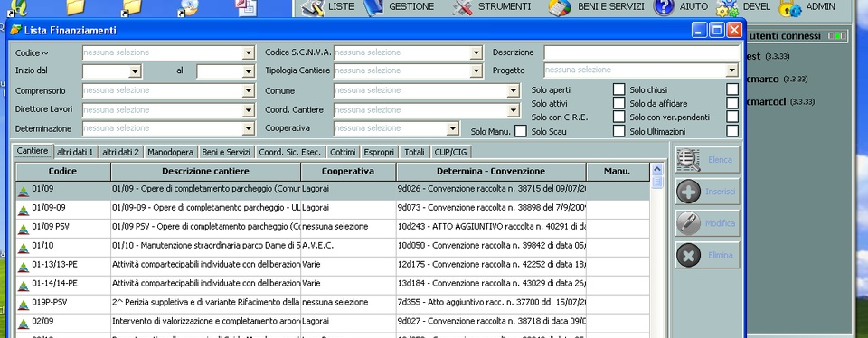The height and width of the screenshot is (338, 868).
Task: Click the row icon for 019P-PSV
Action: click(24, 305)
